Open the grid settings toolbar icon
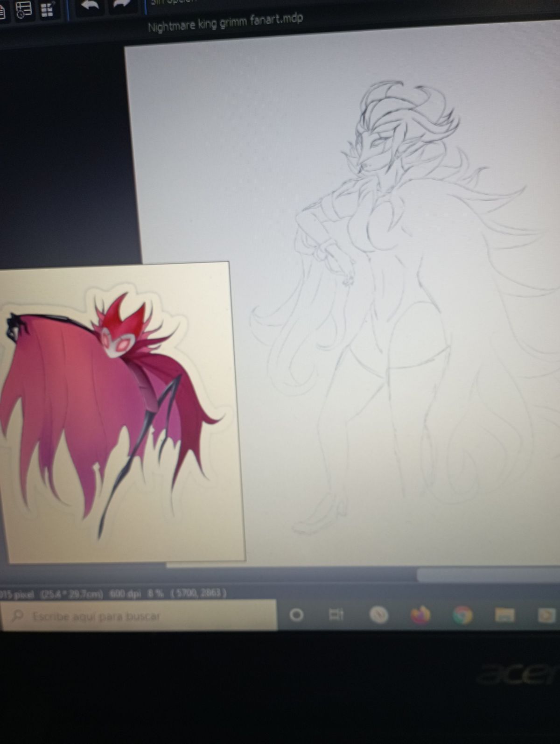The width and height of the screenshot is (560, 744). click(47, 9)
